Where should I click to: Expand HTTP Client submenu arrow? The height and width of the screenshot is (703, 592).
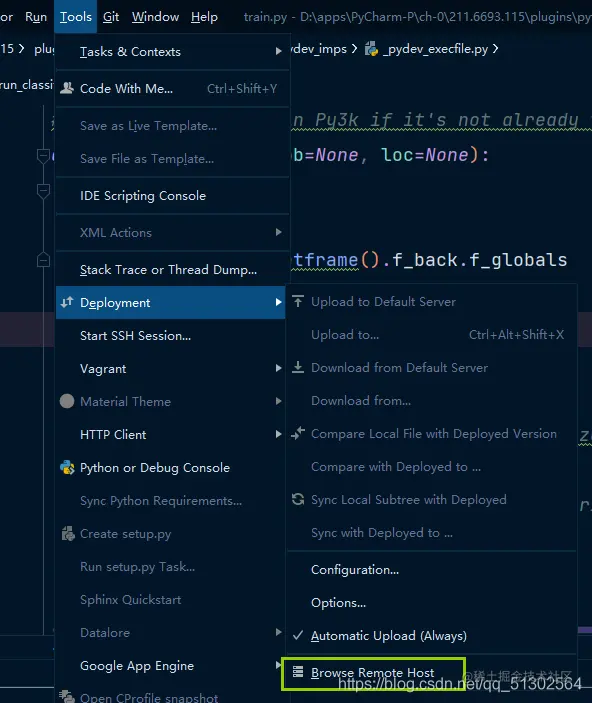[279, 434]
